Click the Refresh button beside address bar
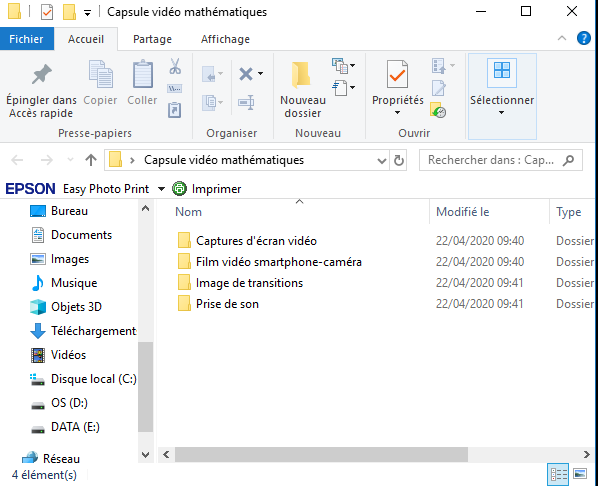 click(399, 160)
